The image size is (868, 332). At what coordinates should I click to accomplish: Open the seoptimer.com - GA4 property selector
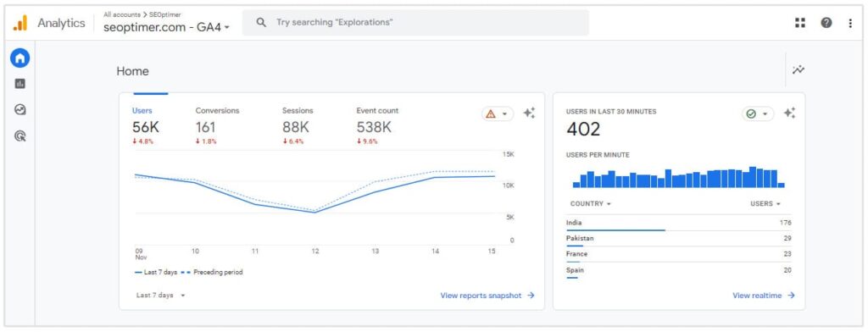click(166, 26)
